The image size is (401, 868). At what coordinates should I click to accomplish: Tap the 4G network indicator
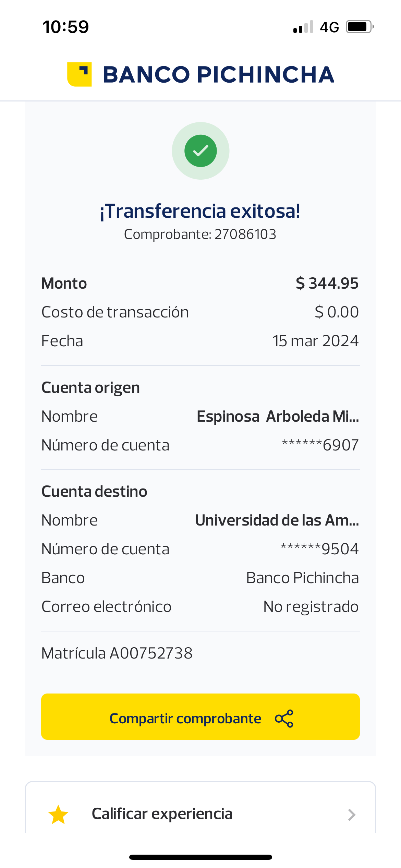[329, 27]
